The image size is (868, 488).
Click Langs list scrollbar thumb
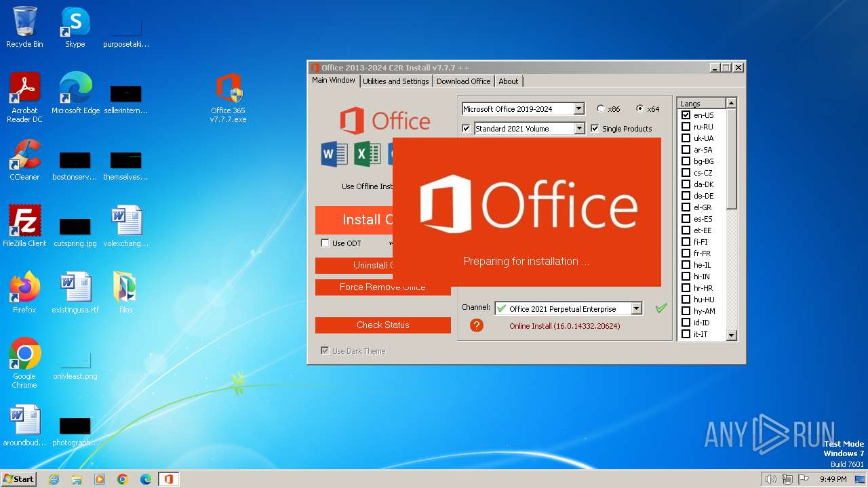coord(731,159)
